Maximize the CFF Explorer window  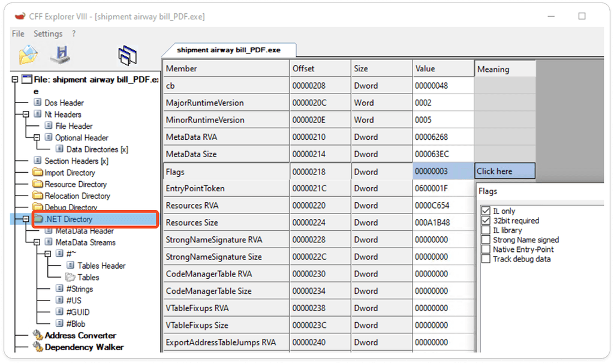coord(582,16)
